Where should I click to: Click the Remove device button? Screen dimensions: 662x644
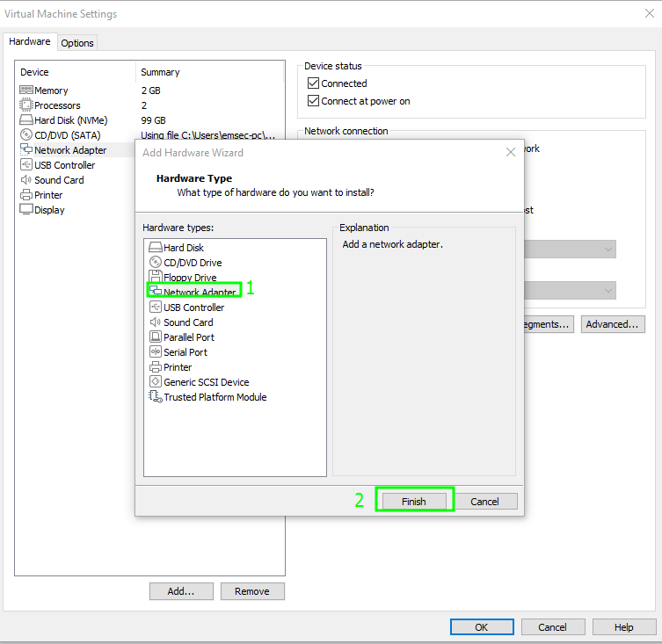point(252,591)
